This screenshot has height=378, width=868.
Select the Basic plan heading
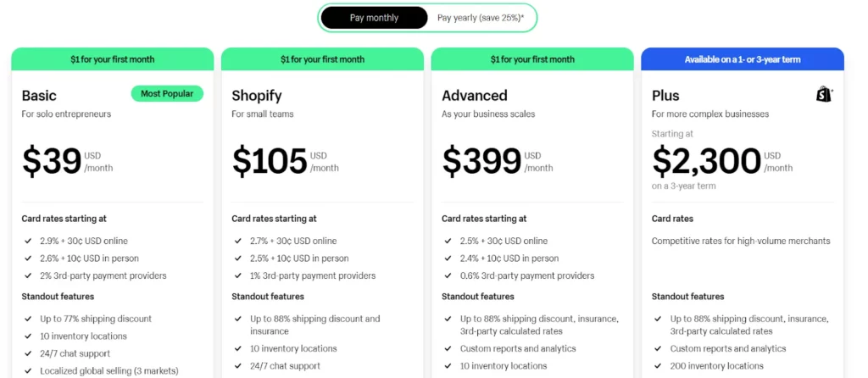(x=39, y=96)
